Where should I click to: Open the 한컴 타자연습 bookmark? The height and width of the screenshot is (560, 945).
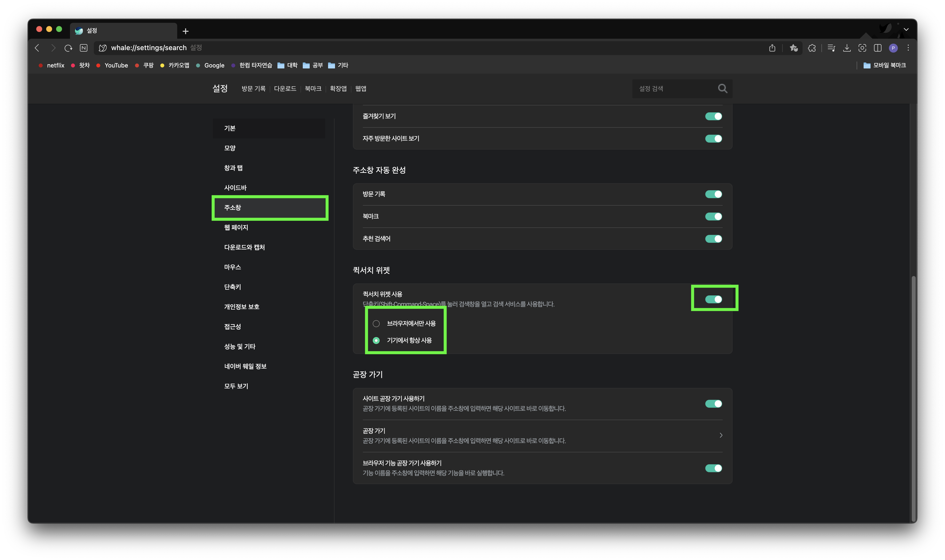click(251, 65)
